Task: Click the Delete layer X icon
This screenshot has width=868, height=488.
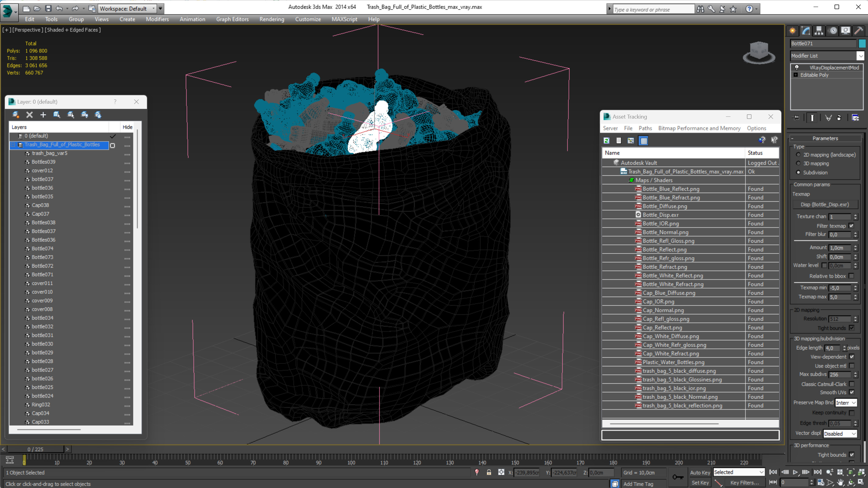Action: (x=29, y=115)
